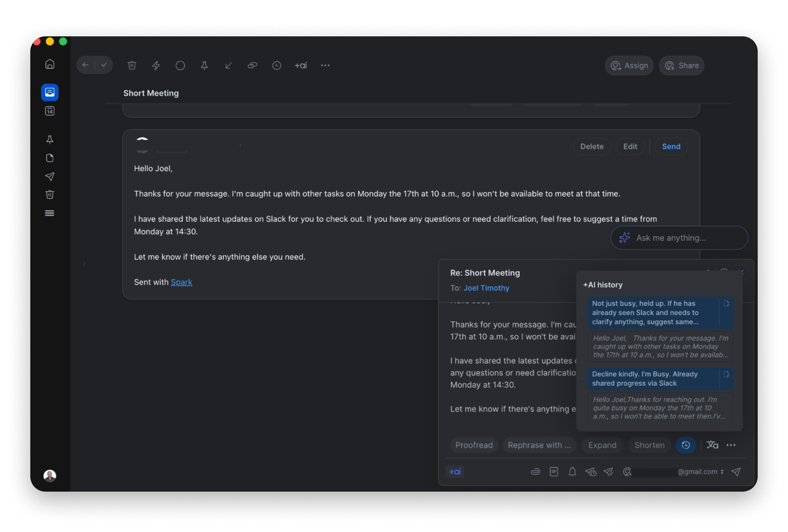Select the 'Decline kindly. I'm Busy' history prompt

pyautogui.click(x=660, y=379)
